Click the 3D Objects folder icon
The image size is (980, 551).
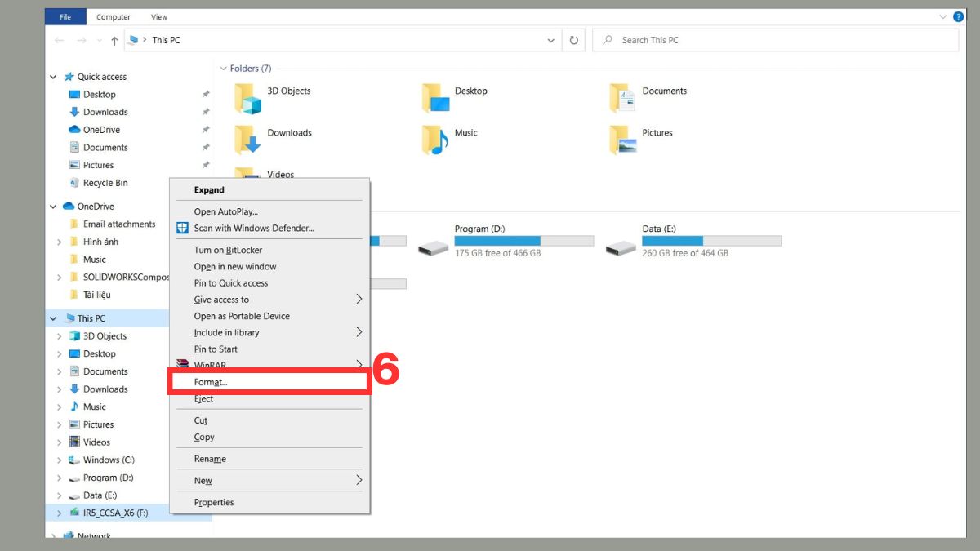click(x=247, y=97)
